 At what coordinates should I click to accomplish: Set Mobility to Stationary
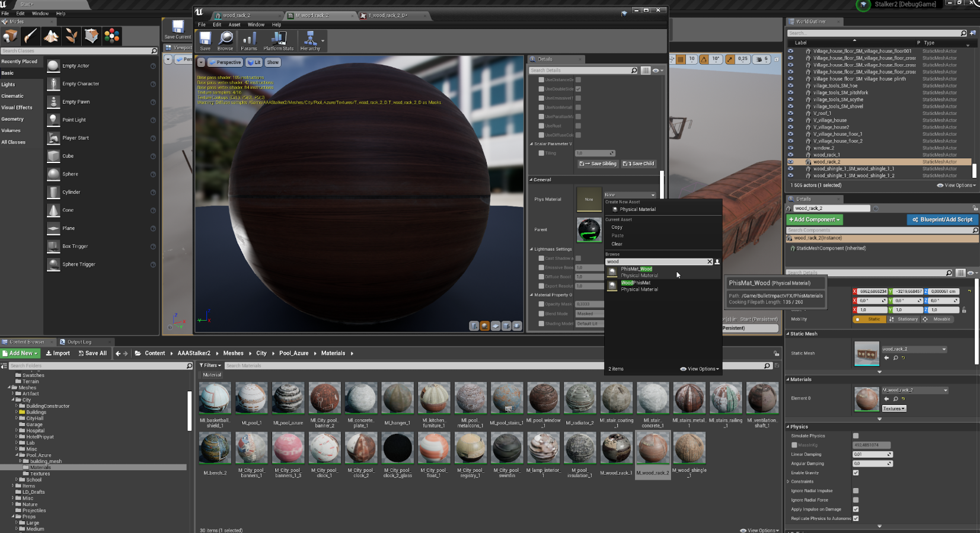[903, 319]
